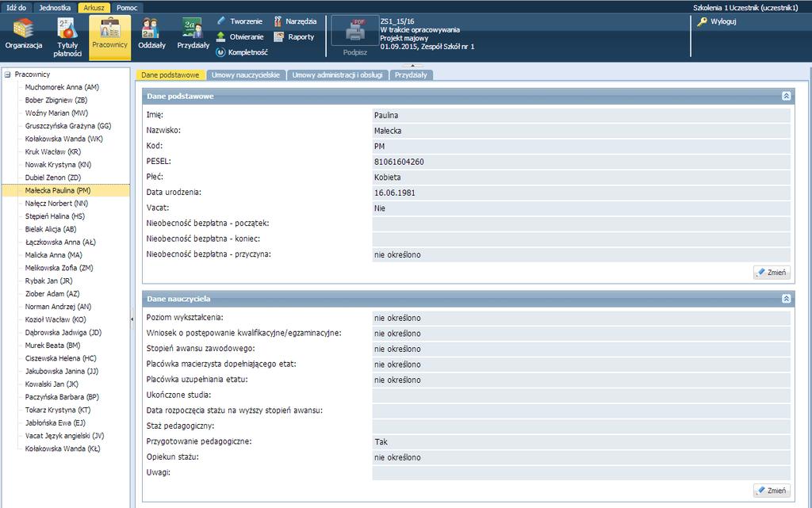Select employee Kozioł Wacław (KO)
The width and height of the screenshot is (812, 508).
pyautogui.click(x=56, y=320)
